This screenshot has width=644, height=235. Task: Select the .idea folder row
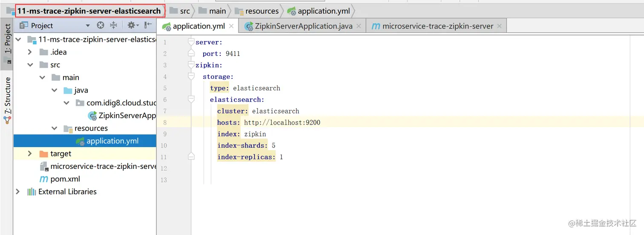(85, 52)
